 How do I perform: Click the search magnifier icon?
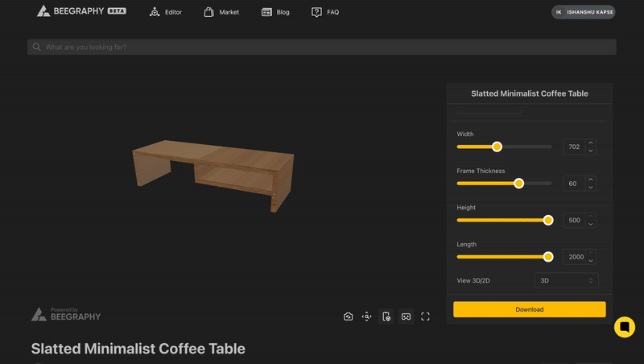36,47
